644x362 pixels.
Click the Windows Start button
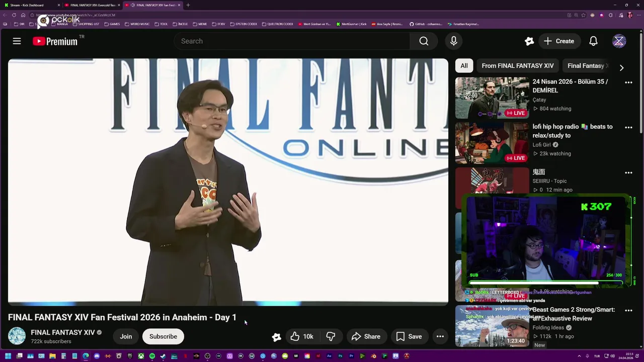pos(8,356)
